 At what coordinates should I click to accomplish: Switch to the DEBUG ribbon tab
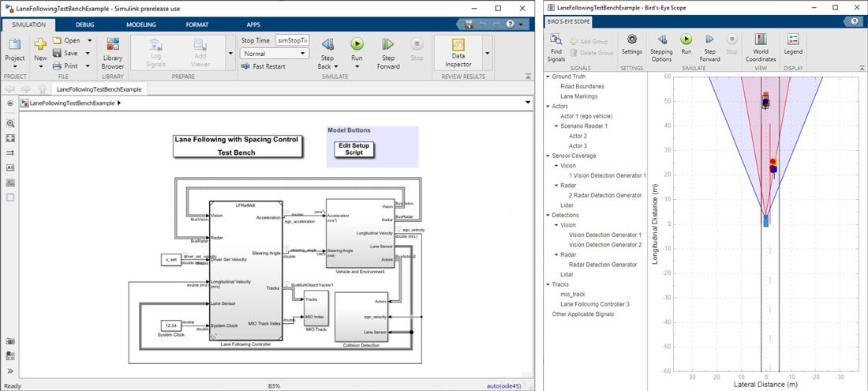[x=84, y=25]
